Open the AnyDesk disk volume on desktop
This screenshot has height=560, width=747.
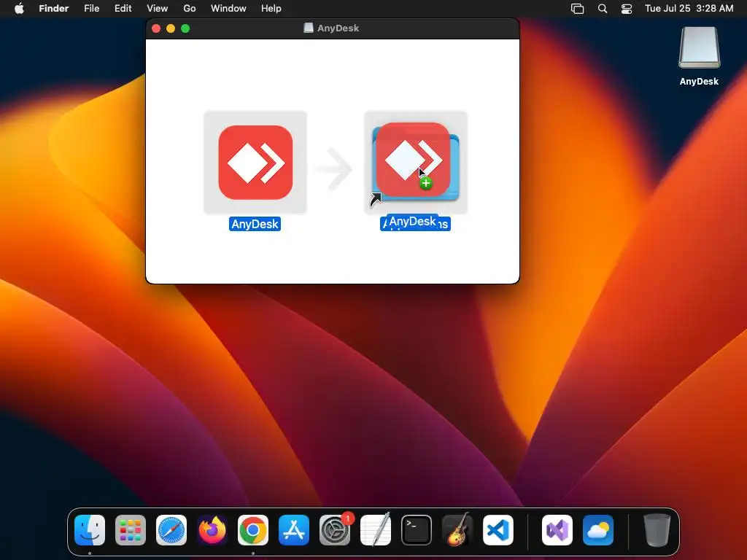pos(699,47)
